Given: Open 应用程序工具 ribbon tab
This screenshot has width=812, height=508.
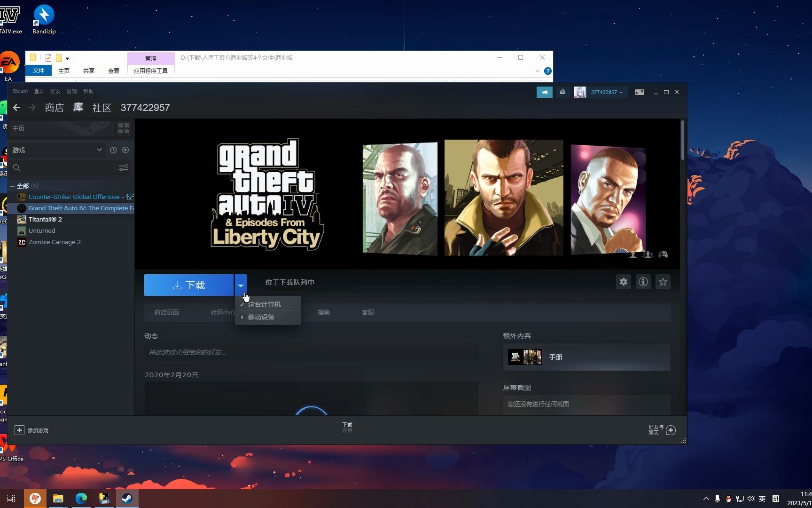Looking at the screenshot, I should tap(151, 71).
